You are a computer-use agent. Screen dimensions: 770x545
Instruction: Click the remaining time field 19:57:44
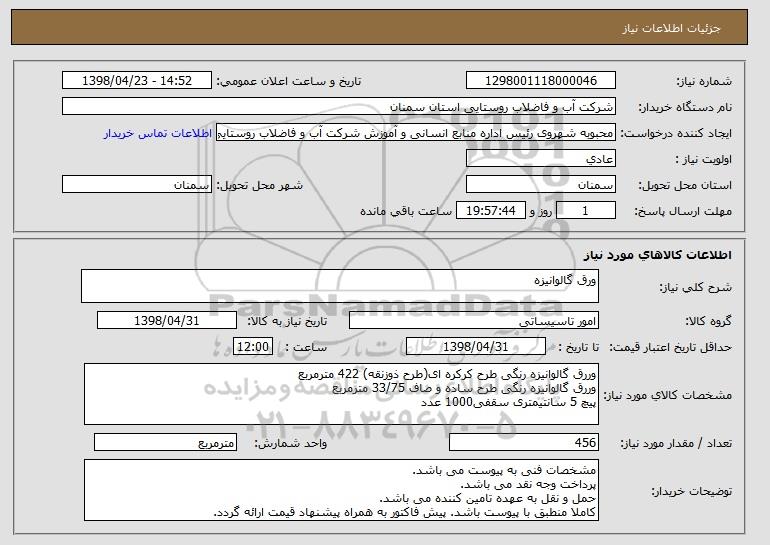[491, 211]
